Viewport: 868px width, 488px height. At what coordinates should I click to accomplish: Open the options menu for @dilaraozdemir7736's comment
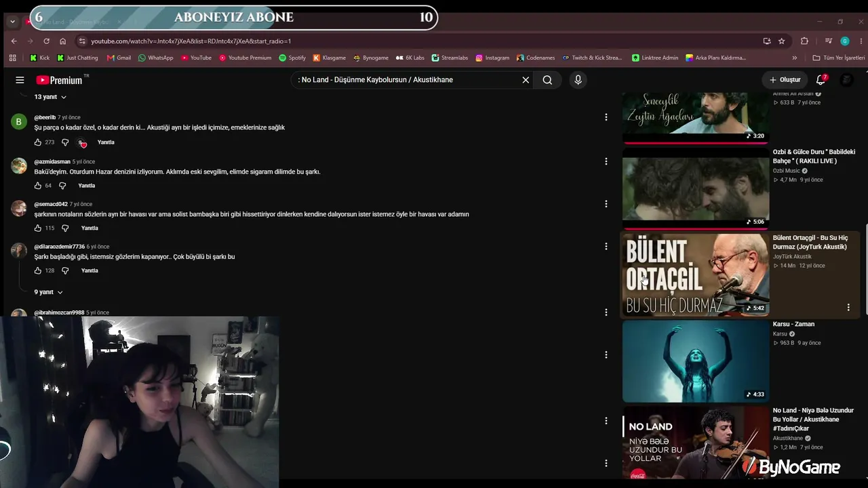[x=606, y=247]
